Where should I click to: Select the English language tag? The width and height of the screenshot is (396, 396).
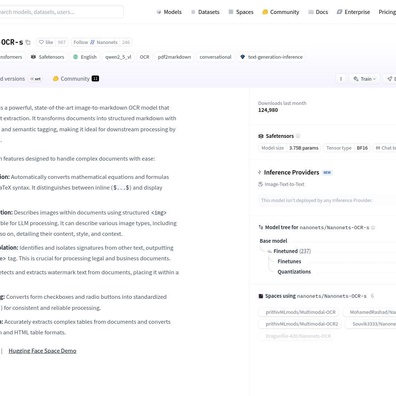click(85, 57)
